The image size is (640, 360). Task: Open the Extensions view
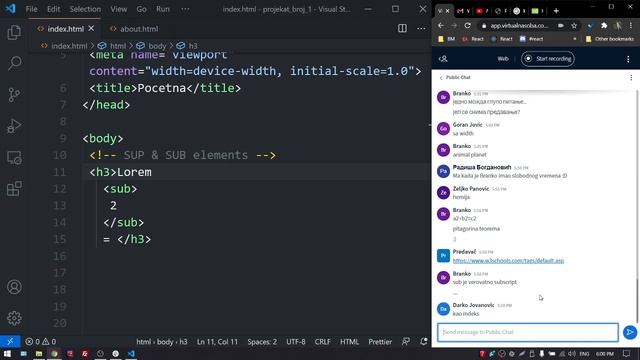(x=14, y=189)
